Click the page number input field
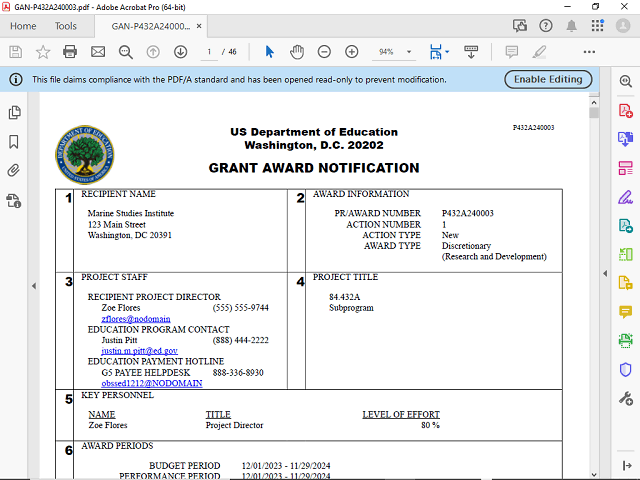The width and height of the screenshot is (640, 480). click(x=210, y=51)
